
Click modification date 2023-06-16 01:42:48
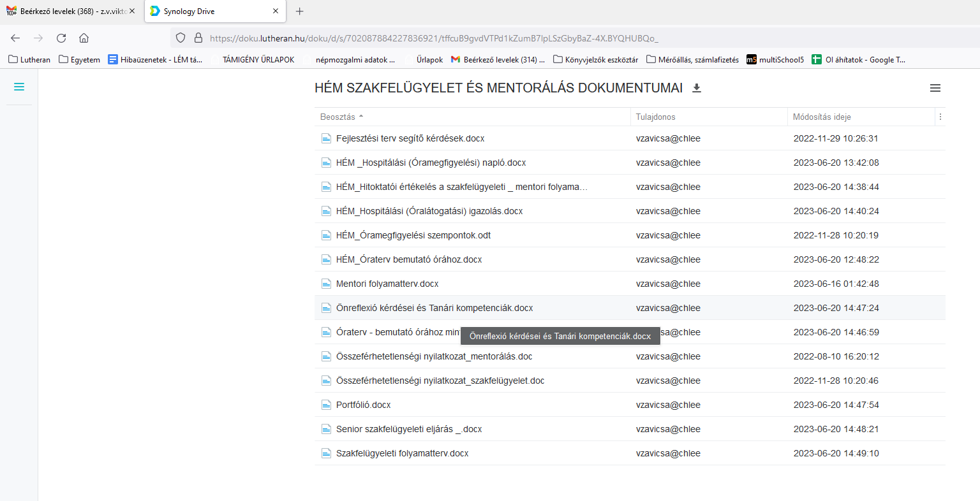[x=836, y=284]
